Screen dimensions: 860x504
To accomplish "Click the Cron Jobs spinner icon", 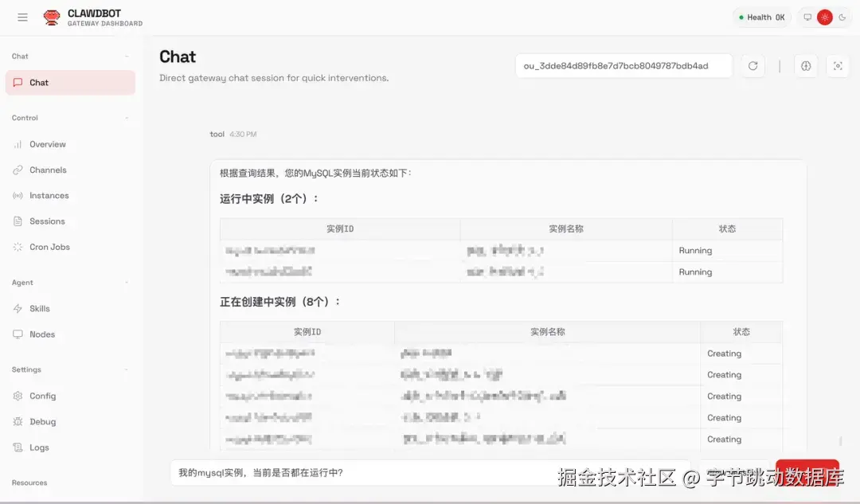I will [x=18, y=248].
